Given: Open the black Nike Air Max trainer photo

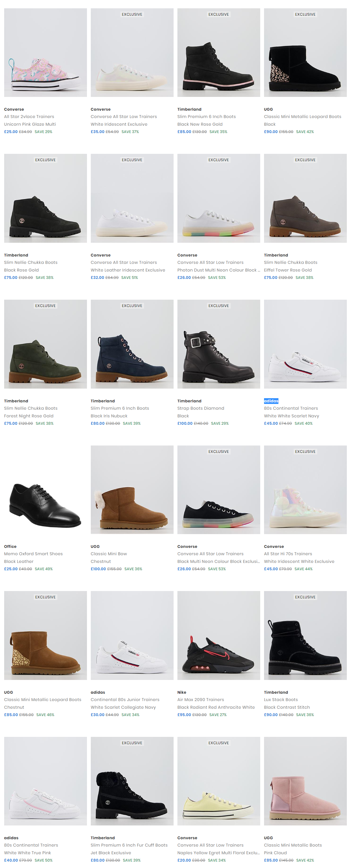Looking at the screenshot, I should pos(218,635).
